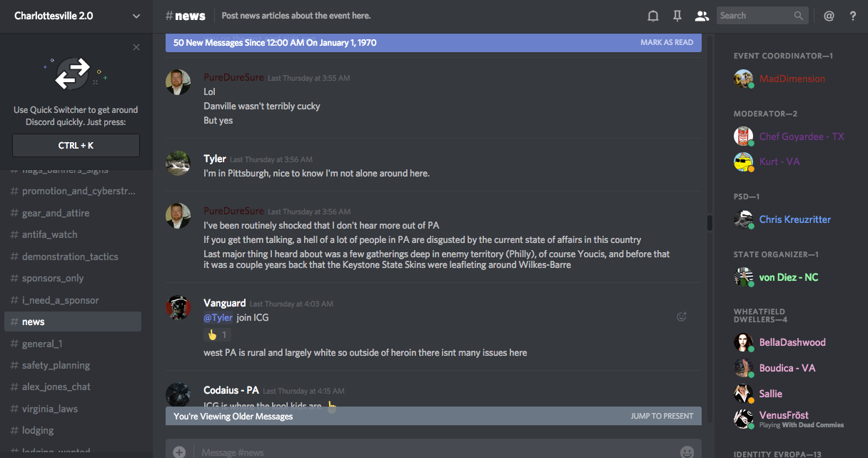Show pinned messages

(677, 16)
